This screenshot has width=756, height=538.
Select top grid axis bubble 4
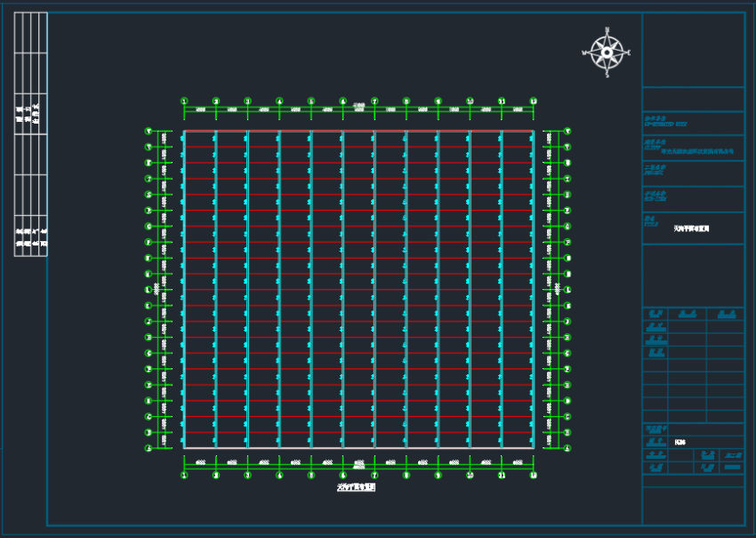click(x=279, y=101)
